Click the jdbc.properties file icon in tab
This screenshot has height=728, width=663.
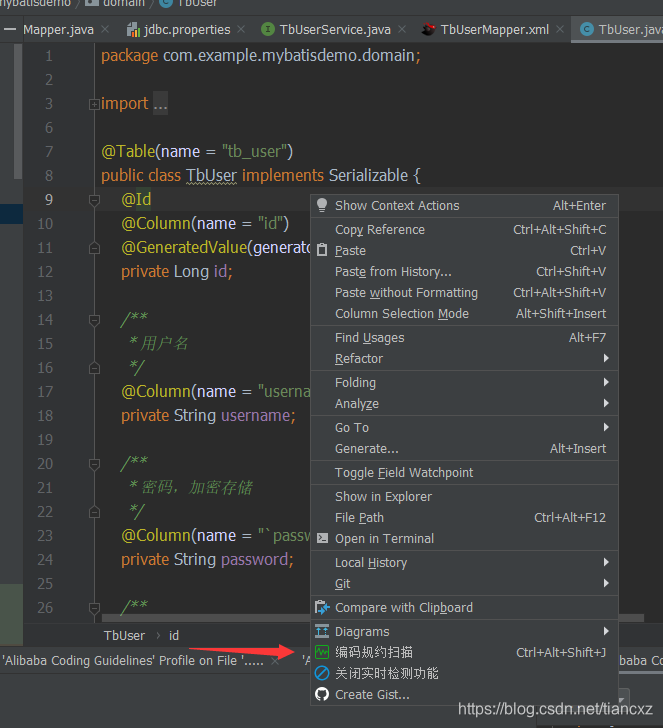point(133,30)
